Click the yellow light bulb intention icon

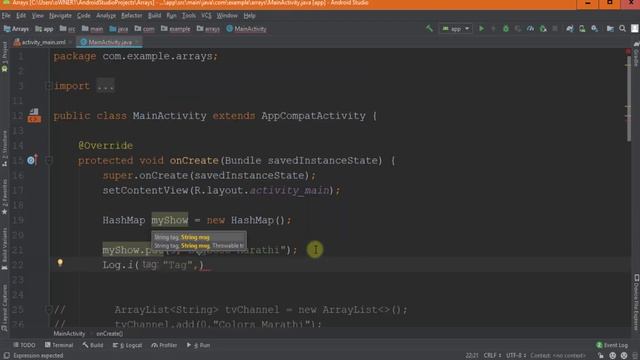pyautogui.click(x=60, y=262)
